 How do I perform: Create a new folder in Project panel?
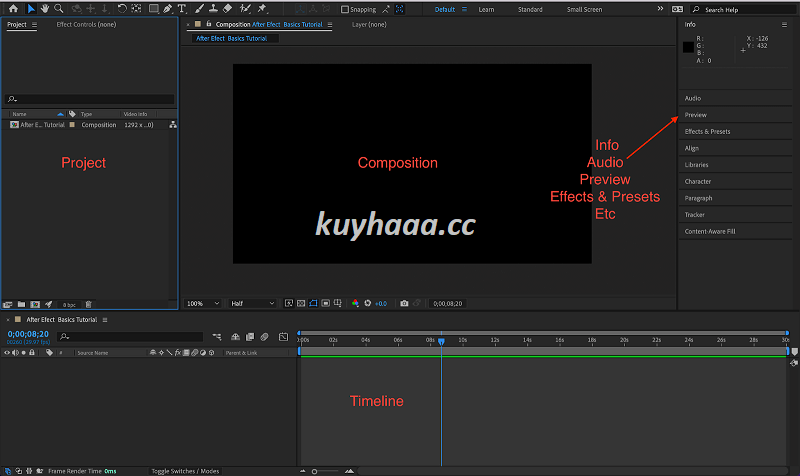[x=21, y=305]
